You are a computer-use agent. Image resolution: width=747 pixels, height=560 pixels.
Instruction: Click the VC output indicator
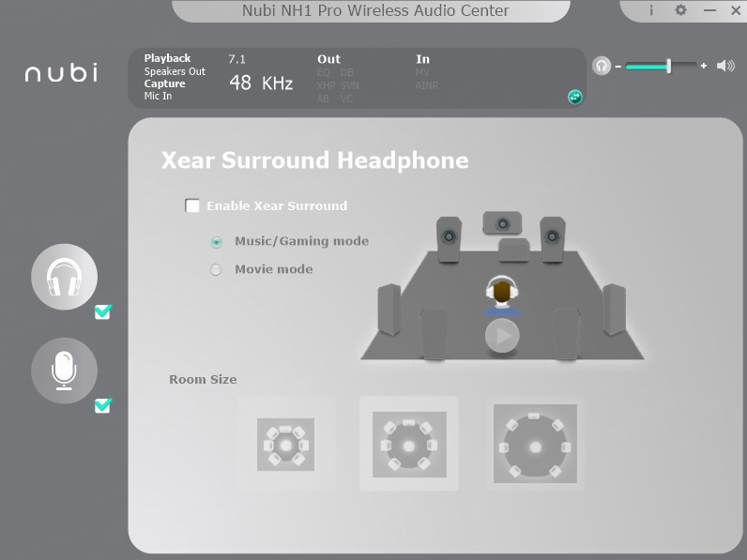click(x=346, y=98)
